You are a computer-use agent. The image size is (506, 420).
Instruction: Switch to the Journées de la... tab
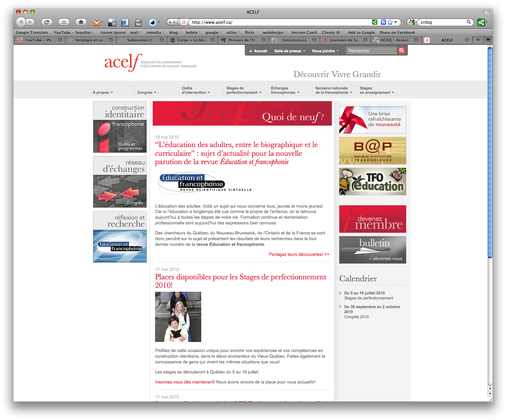[x=345, y=40]
